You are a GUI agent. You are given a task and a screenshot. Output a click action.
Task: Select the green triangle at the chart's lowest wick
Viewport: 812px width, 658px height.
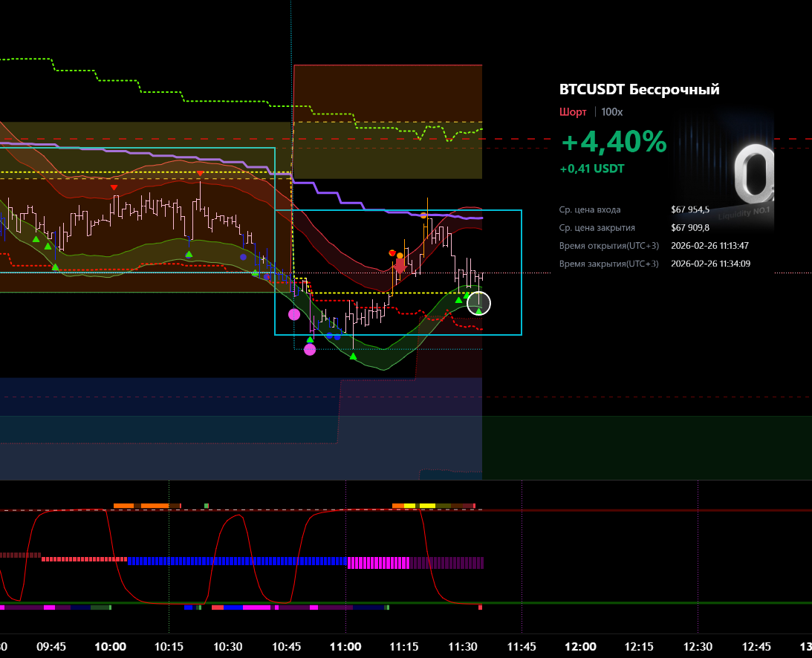tap(353, 356)
